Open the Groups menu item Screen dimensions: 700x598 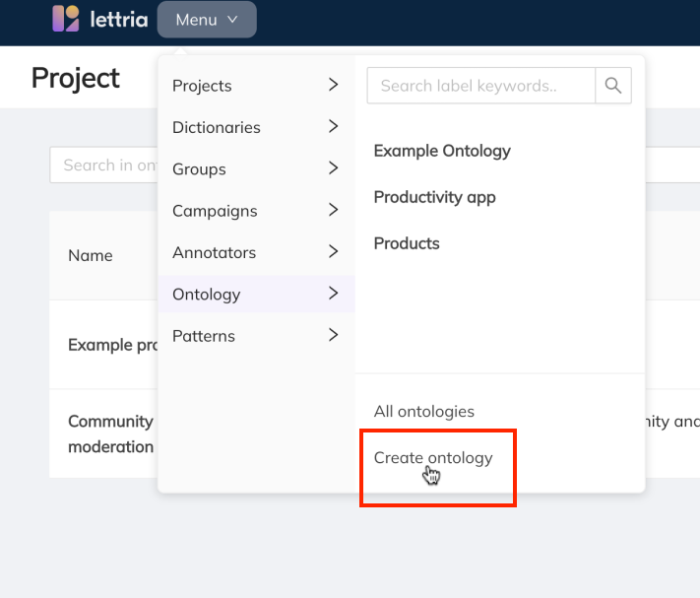256,168
